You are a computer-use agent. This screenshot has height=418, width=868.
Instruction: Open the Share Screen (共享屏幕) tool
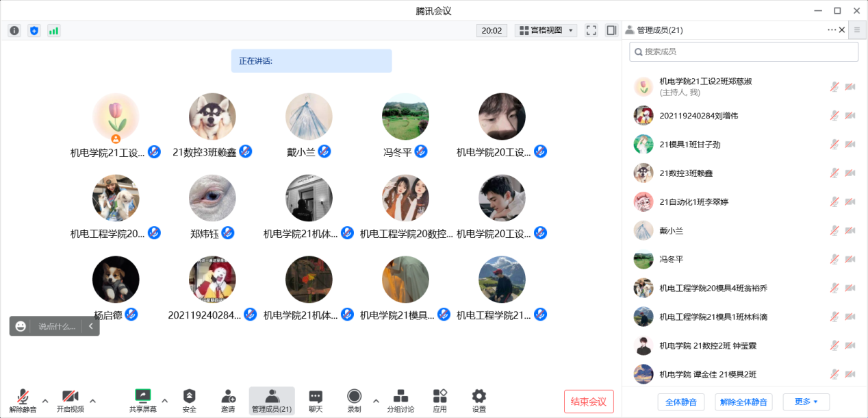[142, 400]
